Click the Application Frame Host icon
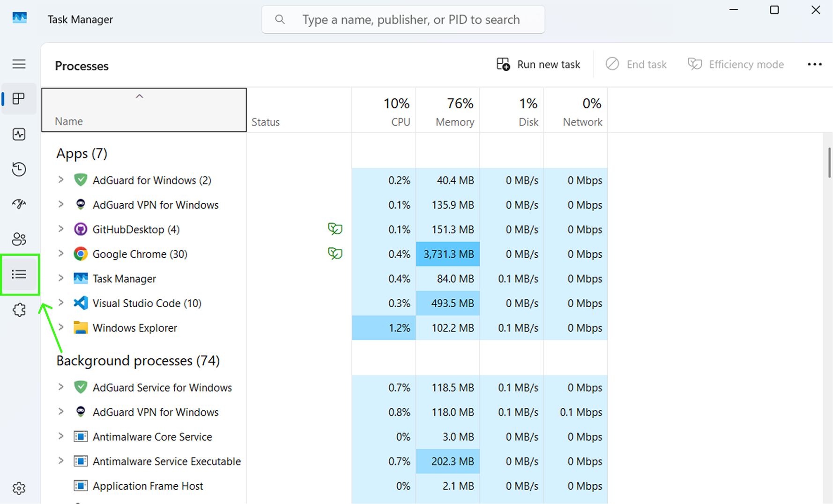The width and height of the screenshot is (833, 504). click(81, 486)
